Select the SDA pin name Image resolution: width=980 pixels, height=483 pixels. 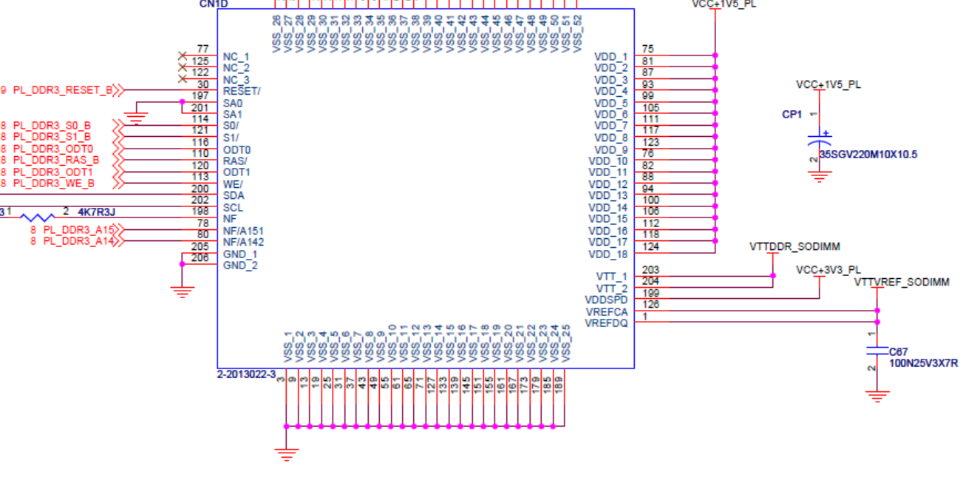pos(233,196)
